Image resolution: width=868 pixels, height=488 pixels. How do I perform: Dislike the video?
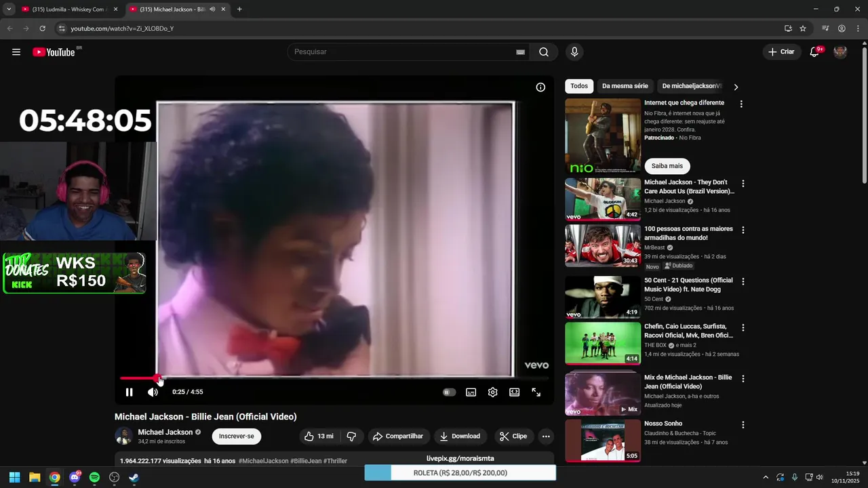click(x=351, y=436)
